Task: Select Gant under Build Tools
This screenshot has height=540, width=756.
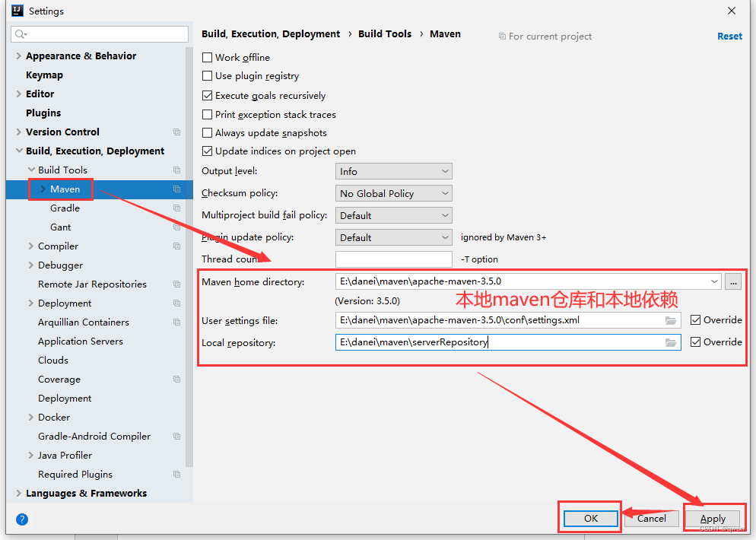Action: (x=60, y=227)
